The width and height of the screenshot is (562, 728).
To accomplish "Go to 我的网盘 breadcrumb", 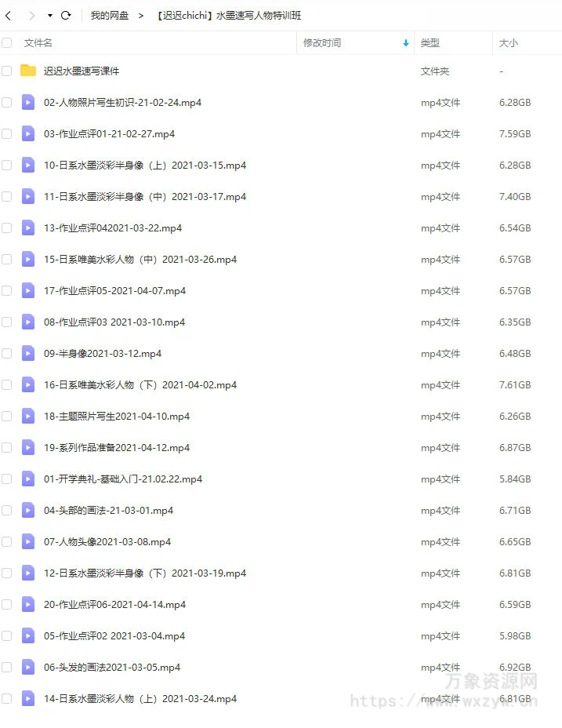I will coord(110,16).
